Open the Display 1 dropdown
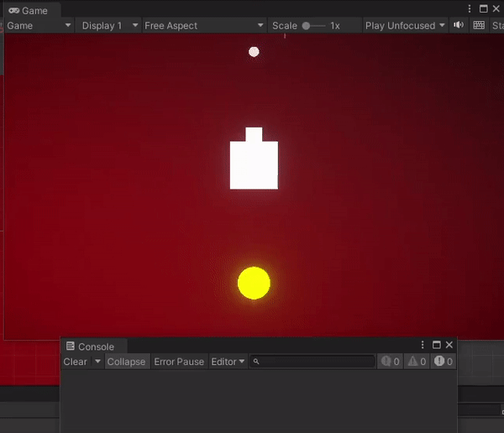 click(109, 26)
